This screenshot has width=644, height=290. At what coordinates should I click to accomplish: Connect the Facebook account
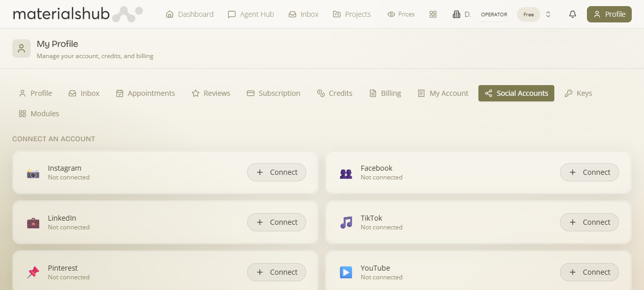[589, 172]
